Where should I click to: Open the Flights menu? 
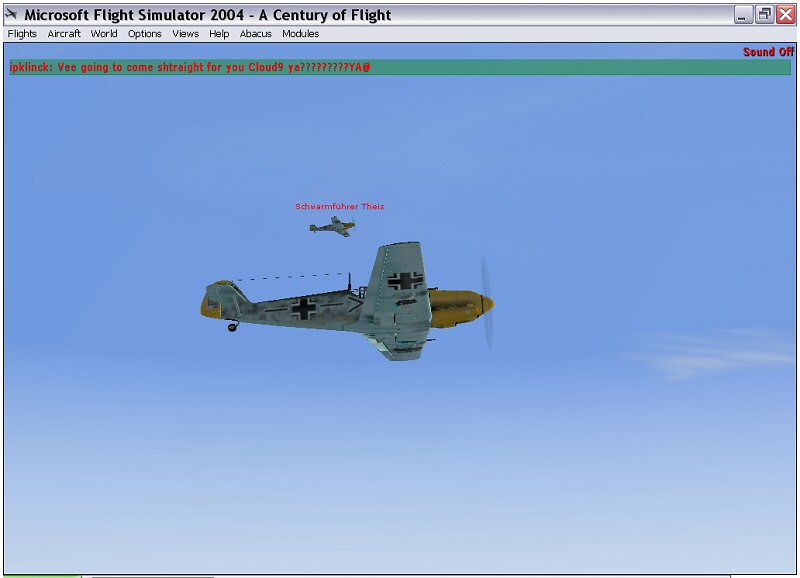click(22, 34)
